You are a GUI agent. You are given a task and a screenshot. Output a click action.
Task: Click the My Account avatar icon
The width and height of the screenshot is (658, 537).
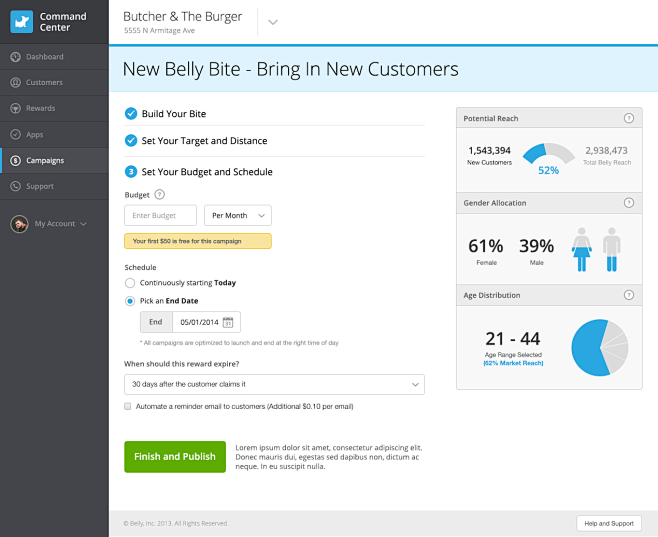pos(18,224)
